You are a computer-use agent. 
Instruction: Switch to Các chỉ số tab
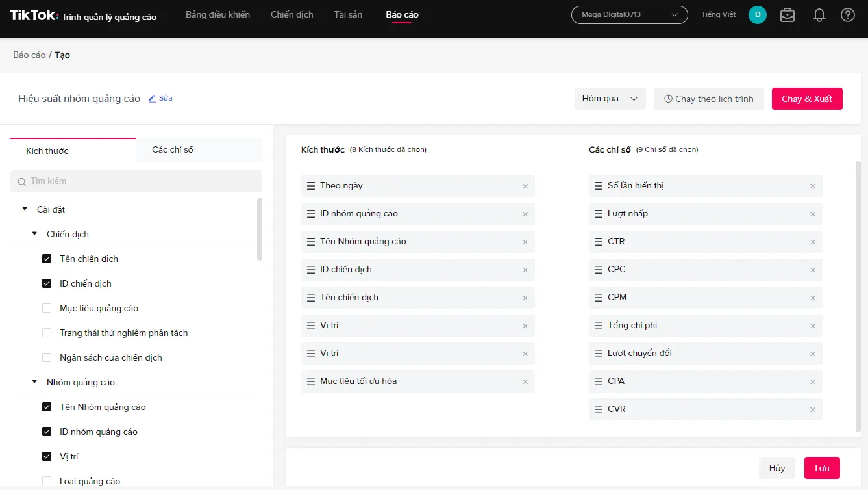point(199,150)
